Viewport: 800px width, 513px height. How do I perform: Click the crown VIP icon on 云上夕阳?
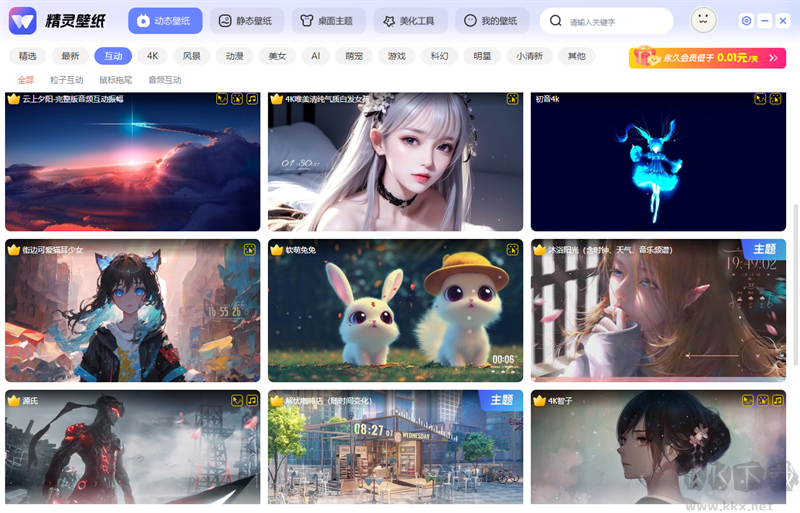(14, 99)
